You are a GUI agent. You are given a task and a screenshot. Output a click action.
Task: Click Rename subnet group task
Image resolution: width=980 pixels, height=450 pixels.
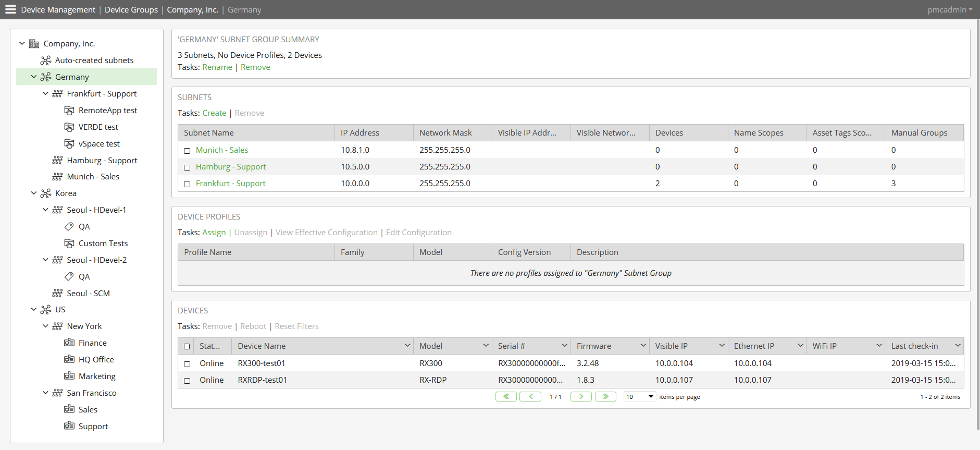217,67
